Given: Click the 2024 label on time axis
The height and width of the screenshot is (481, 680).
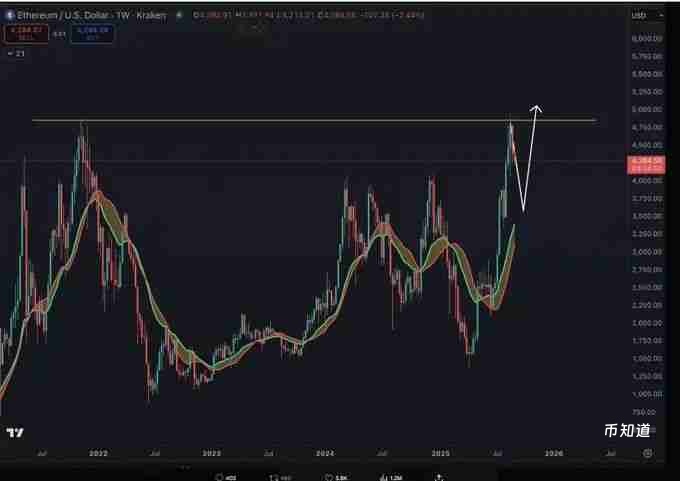Looking at the screenshot, I should tap(324, 453).
